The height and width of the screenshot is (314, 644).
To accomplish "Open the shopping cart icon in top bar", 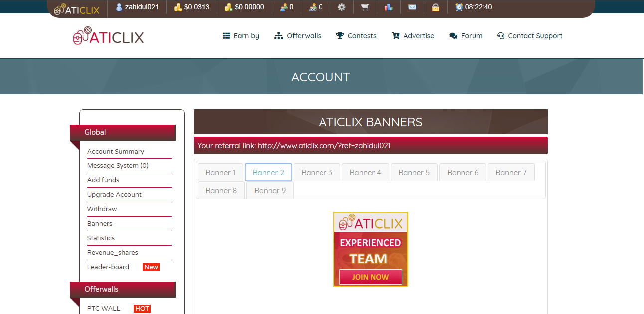I will tap(365, 7).
